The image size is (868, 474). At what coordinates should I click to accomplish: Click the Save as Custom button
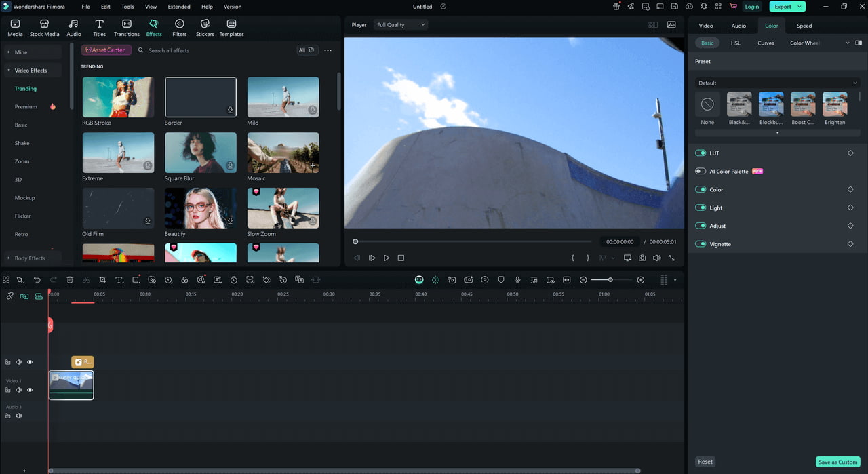[x=837, y=462]
